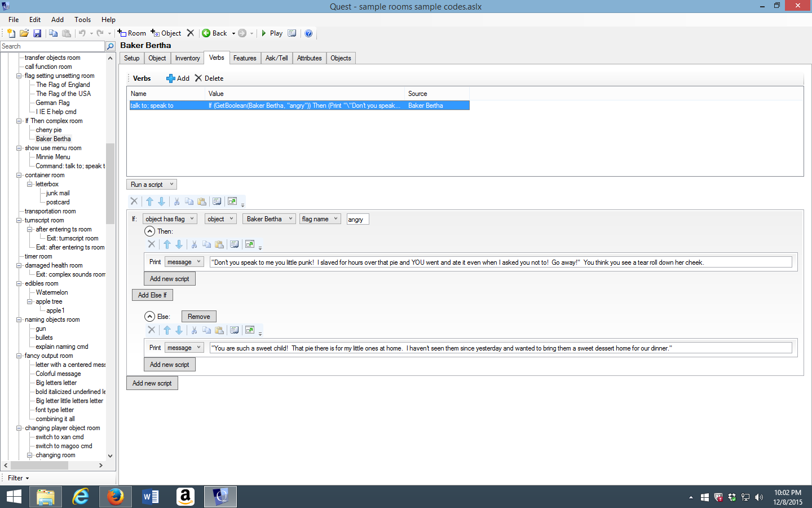Click the Add verb plus icon
The image size is (812, 508).
[x=170, y=78]
